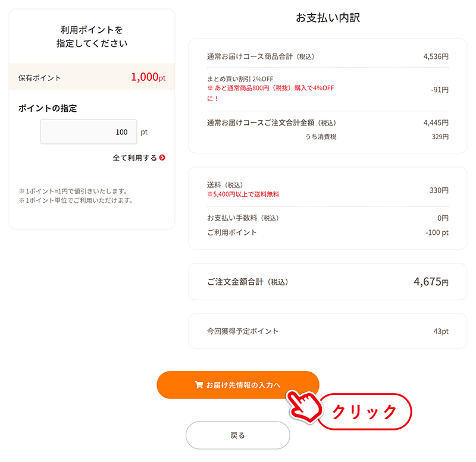Click the 43pt expected points value

(441, 331)
